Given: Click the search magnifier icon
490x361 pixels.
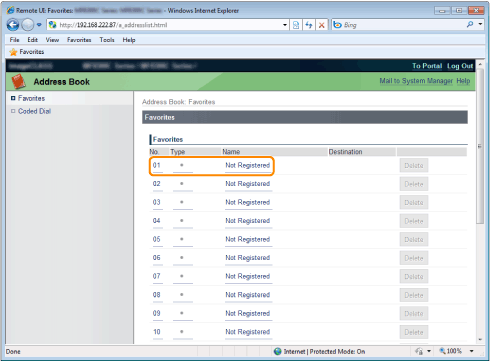Looking at the screenshot, I should 470,24.
